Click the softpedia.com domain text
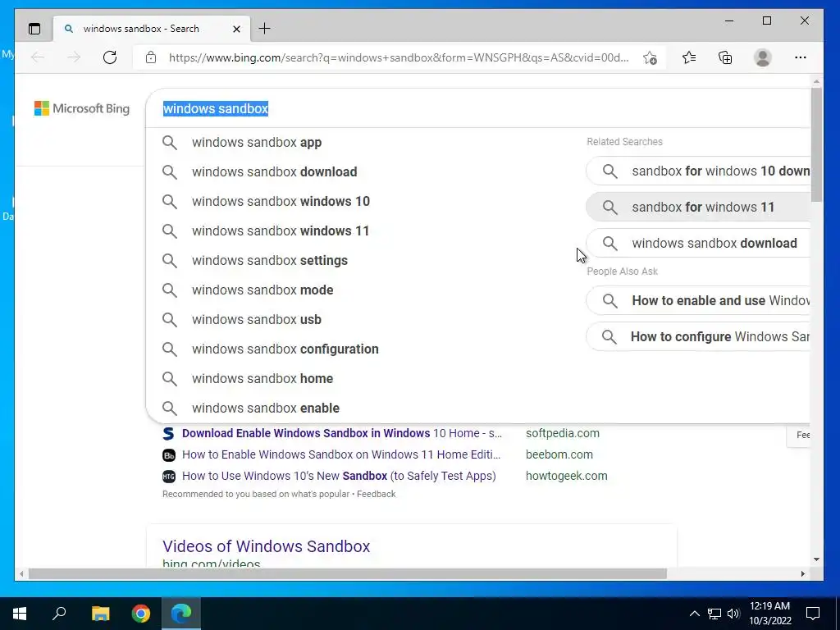The width and height of the screenshot is (840, 630). tap(563, 433)
